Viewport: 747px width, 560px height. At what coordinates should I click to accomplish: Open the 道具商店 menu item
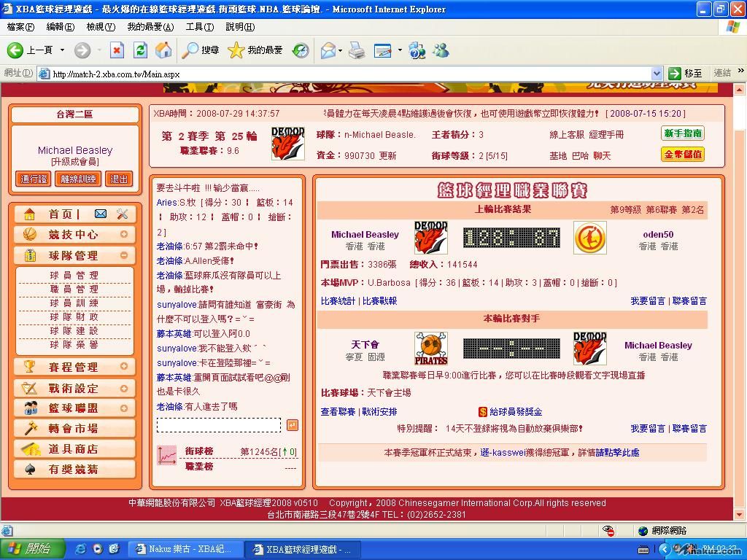pos(74,449)
